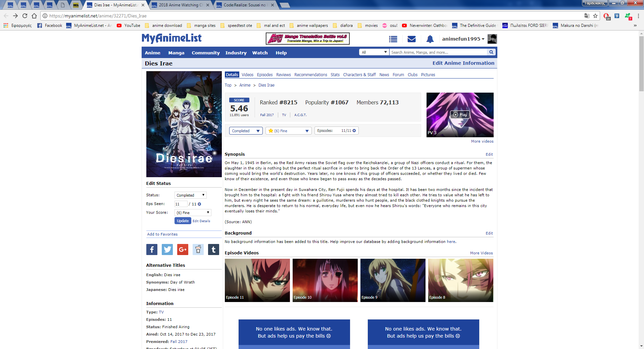The width and height of the screenshot is (644, 349).
Task: Click the Eps Seen input field
Action: coord(181,204)
